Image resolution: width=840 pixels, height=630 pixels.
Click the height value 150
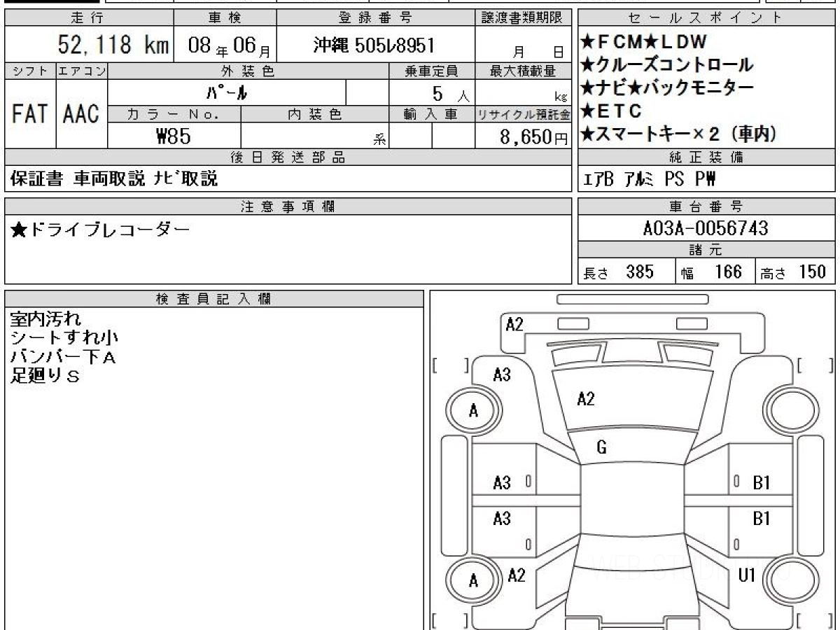tap(812, 272)
